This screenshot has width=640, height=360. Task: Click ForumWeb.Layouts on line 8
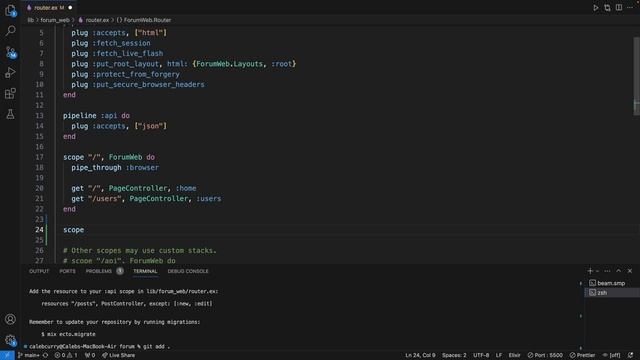[x=229, y=64]
